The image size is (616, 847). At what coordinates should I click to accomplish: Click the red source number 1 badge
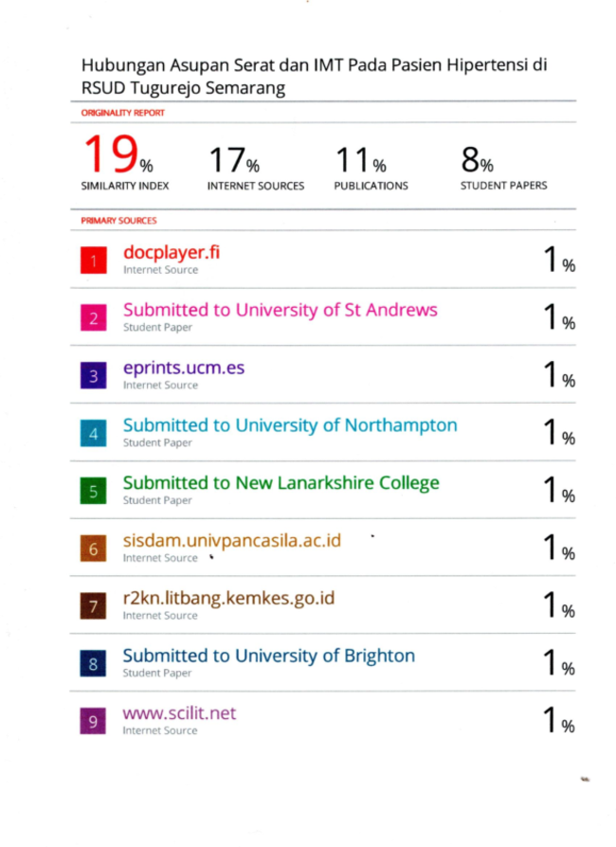coord(94,260)
